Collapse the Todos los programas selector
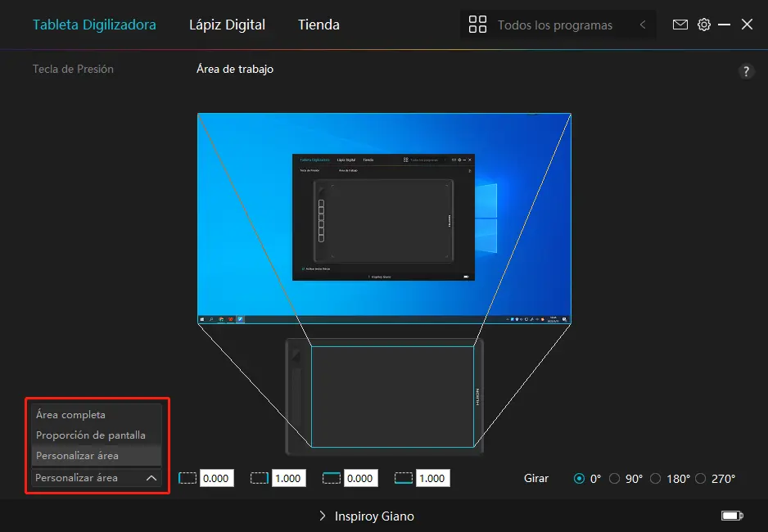Image resolution: width=768 pixels, height=532 pixels. pos(643,25)
